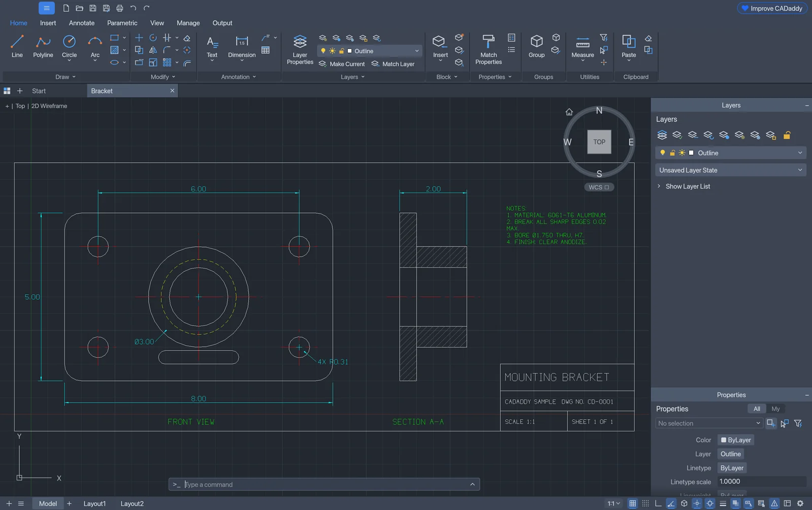The height and width of the screenshot is (510, 812).
Task: Choose the Ellipse tool in Draw panel
Action: point(114,62)
